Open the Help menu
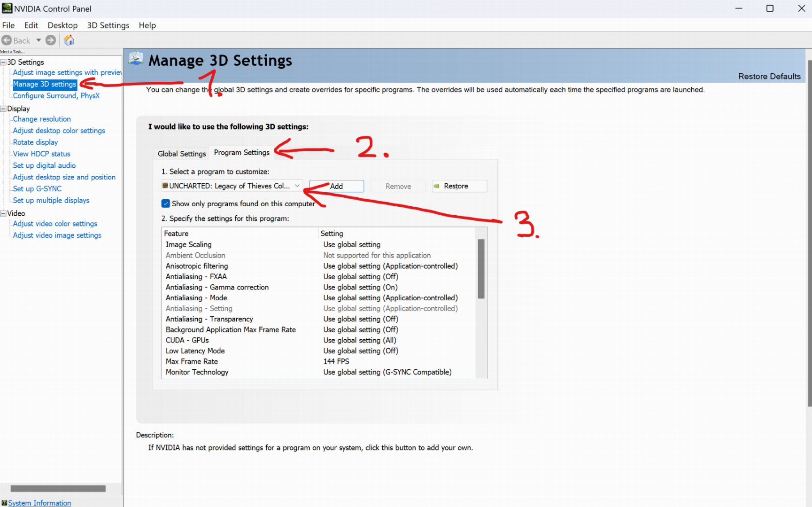Viewport: 812px width, 507px height. tap(147, 25)
